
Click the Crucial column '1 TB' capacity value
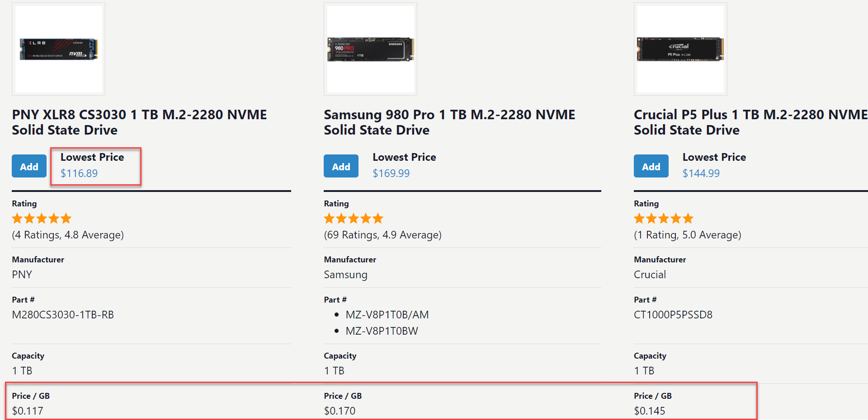point(644,371)
